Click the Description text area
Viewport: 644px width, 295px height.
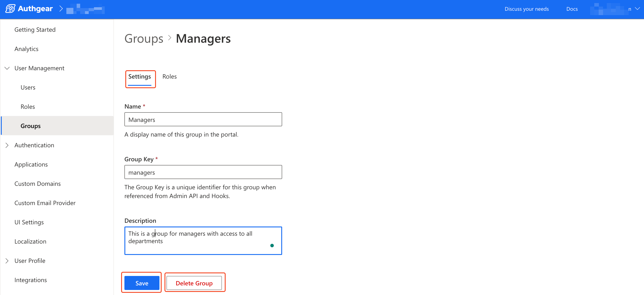click(x=203, y=240)
